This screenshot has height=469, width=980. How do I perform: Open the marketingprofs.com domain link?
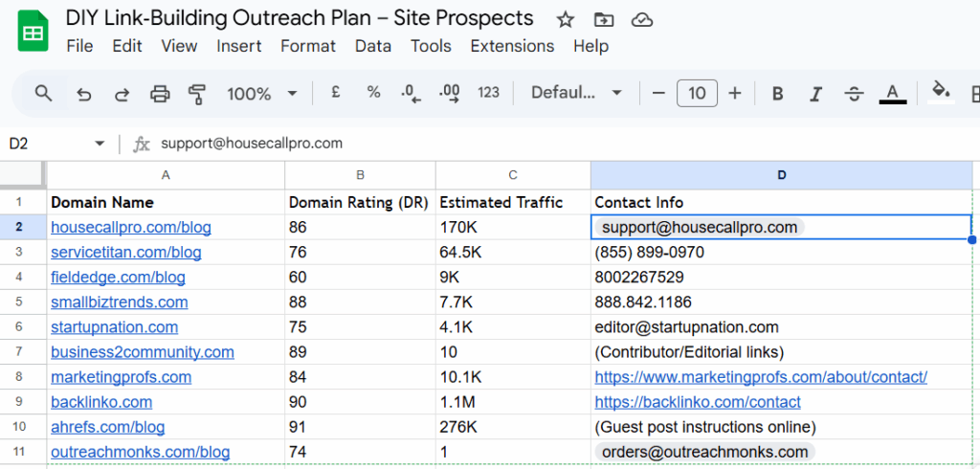click(x=122, y=378)
